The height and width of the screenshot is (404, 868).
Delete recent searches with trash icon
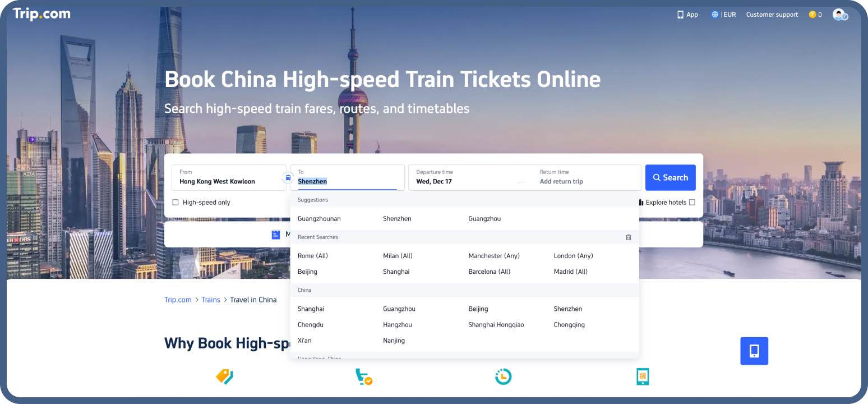[628, 237]
